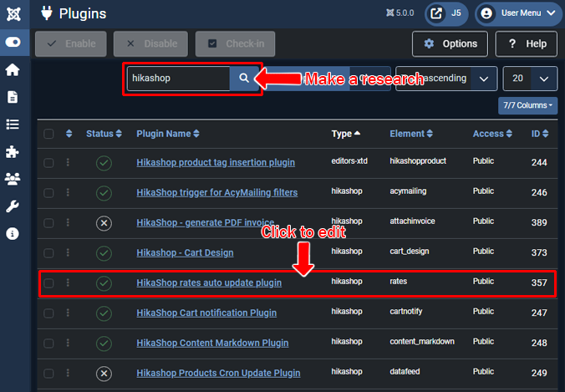
Task: Toggle the sidebar menu switch icon
Action: click(x=13, y=43)
